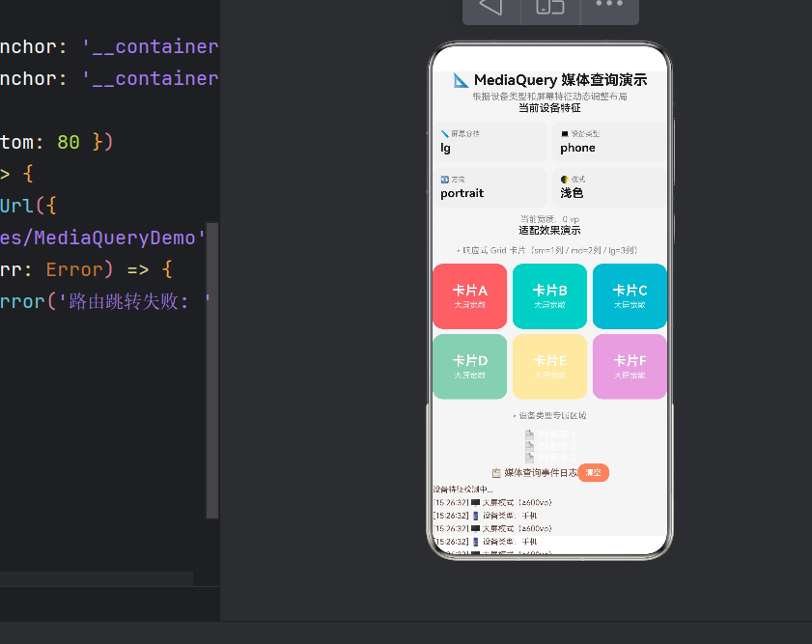The width and height of the screenshot is (812, 644).
Task: Tap the pink 卡片F card
Action: coord(630,367)
